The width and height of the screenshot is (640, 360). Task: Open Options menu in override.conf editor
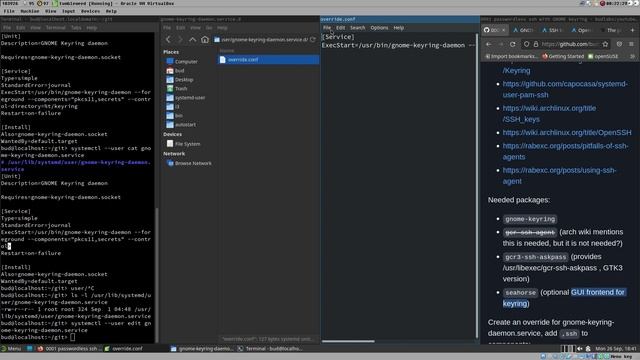(x=379, y=28)
